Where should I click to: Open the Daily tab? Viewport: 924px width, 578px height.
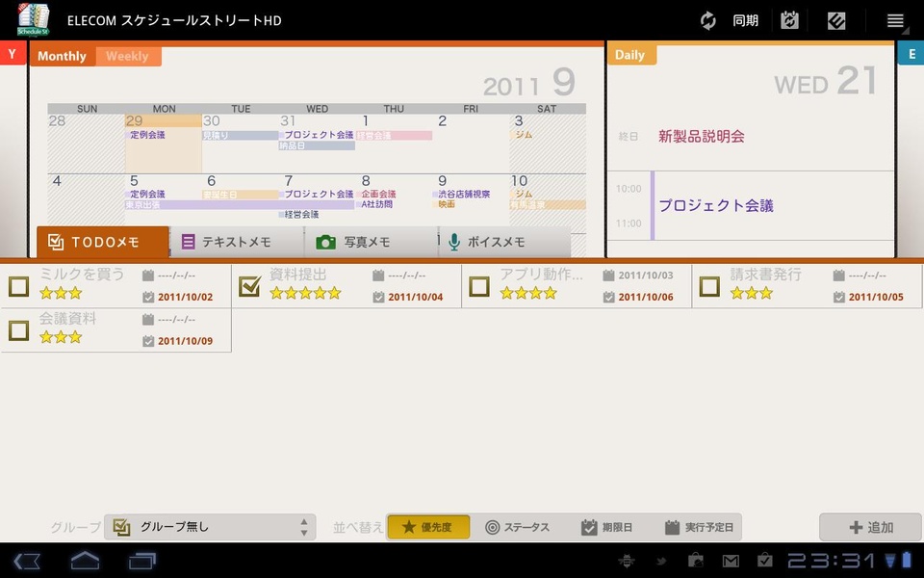coord(629,55)
